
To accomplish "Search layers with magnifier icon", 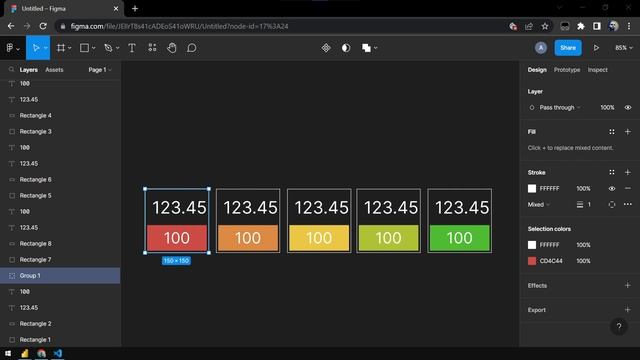I will click(11, 70).
